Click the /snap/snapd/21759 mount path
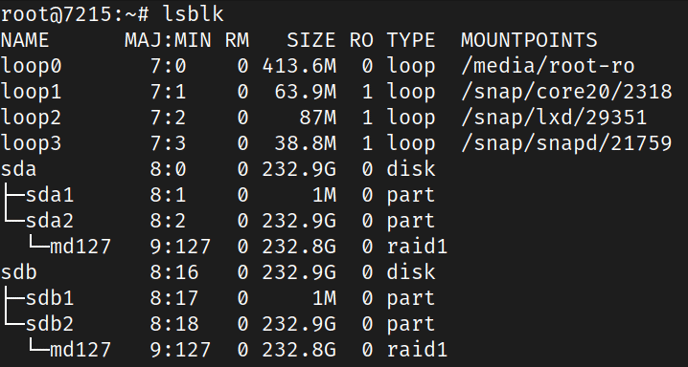Image resolution: width=688 pixels, height=367 pixels. [566, 144]
